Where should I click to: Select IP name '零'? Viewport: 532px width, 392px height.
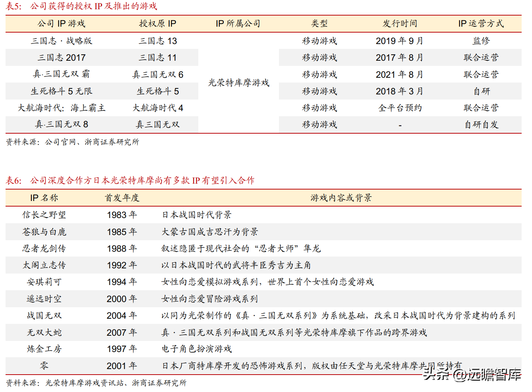click(44, 366)
